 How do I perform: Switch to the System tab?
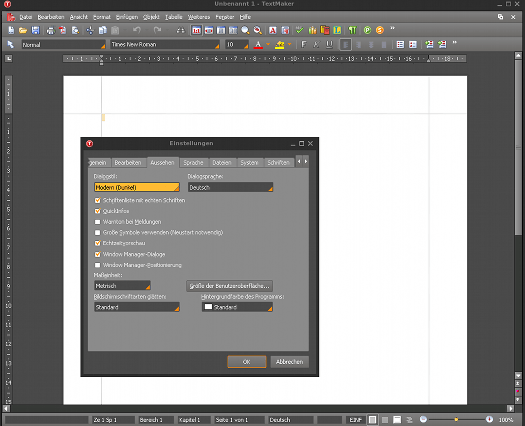[x=249, y=163]
